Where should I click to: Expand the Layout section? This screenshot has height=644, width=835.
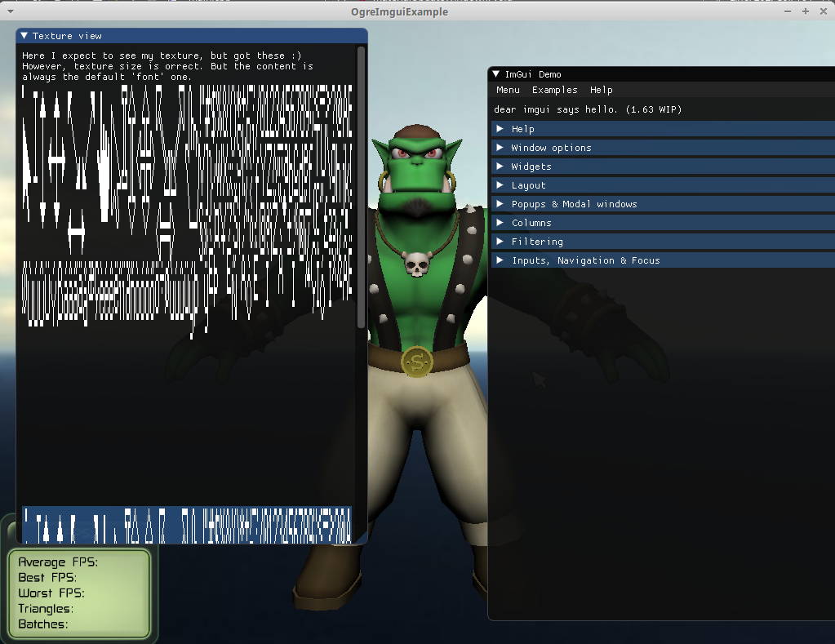pyautogui.click(x=663, y=185)
